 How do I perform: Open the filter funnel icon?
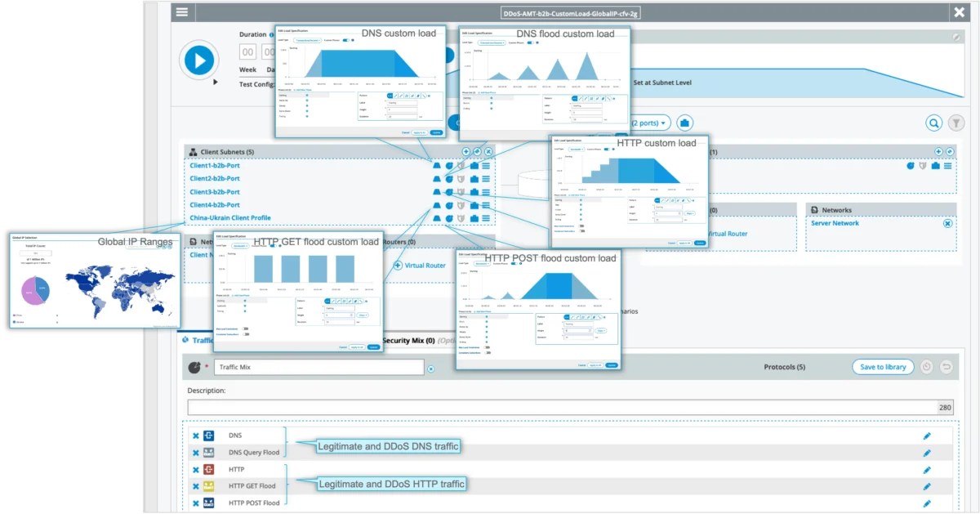pos(955,123)
